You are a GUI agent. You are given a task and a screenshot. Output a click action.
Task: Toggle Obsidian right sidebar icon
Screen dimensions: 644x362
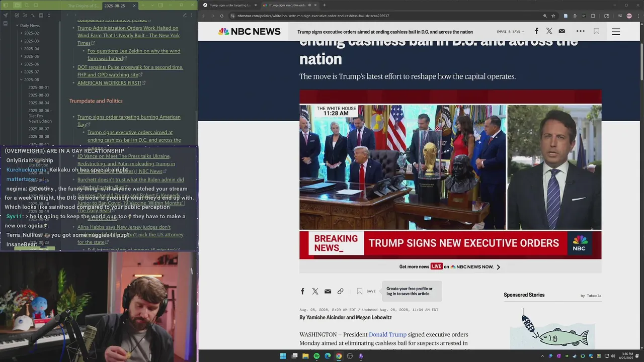tap(160, 6)
